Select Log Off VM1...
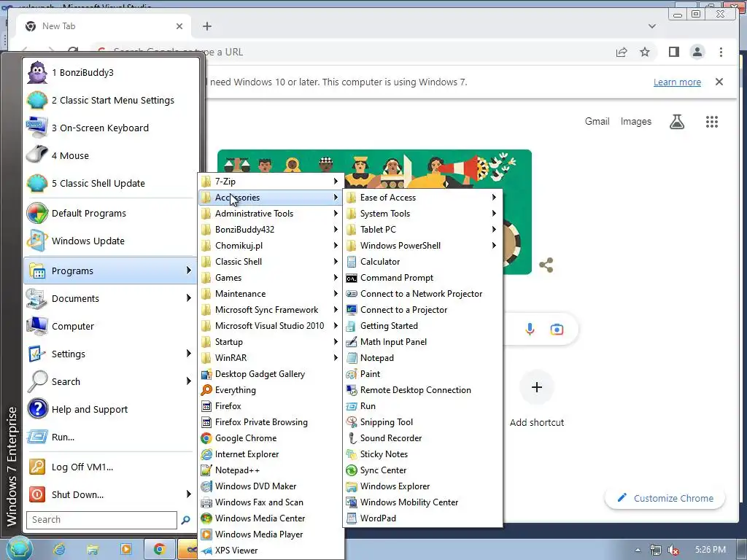 tap(109, 467)
